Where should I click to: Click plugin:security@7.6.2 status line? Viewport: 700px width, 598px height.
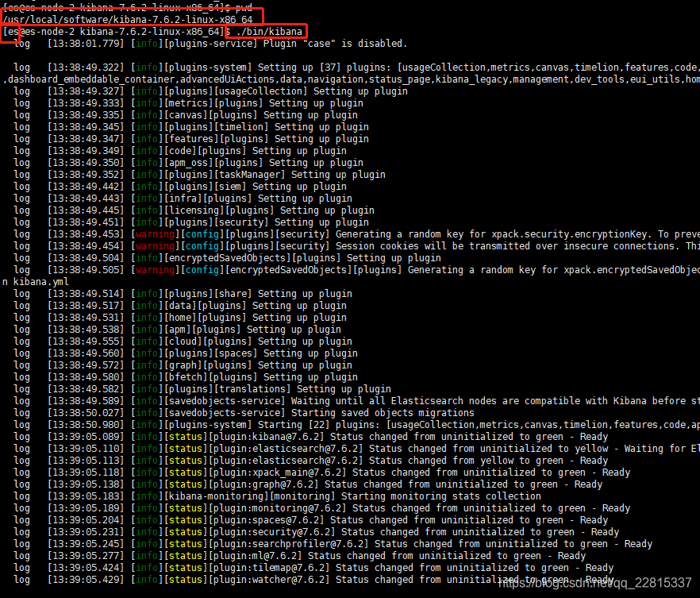[x=317, y=532]
